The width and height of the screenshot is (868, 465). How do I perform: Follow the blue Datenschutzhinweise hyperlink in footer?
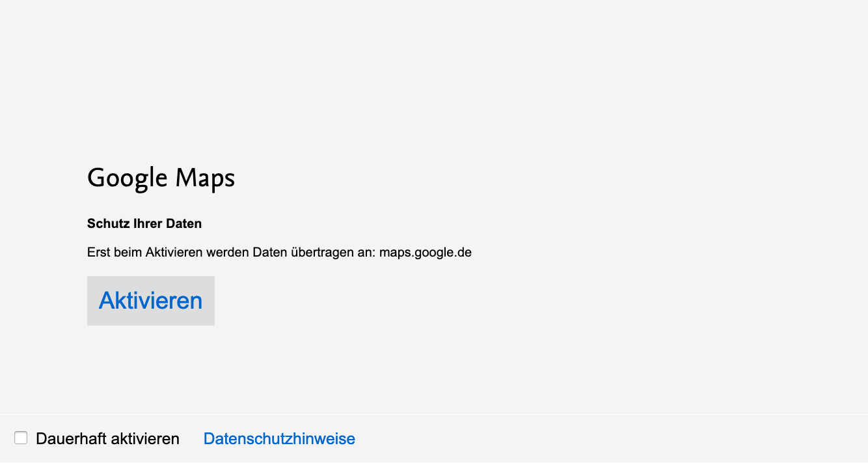pos(279,439)
